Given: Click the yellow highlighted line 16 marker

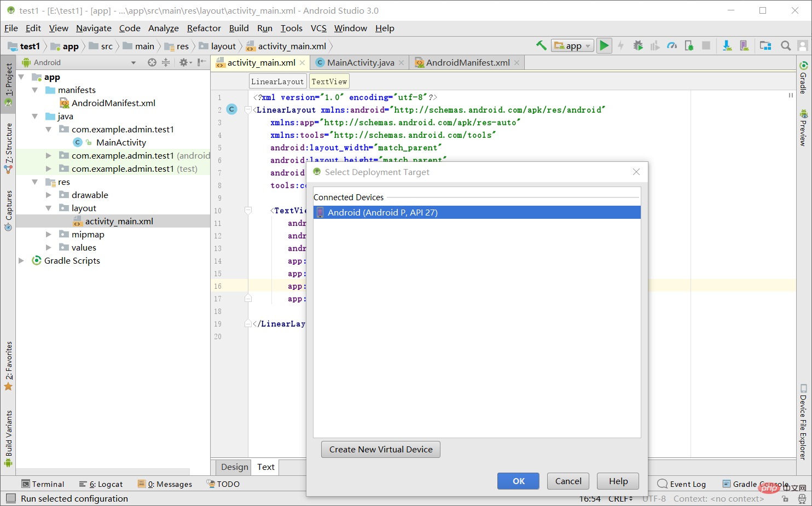Looking at the screenshot, I should (x=218, y=286).
